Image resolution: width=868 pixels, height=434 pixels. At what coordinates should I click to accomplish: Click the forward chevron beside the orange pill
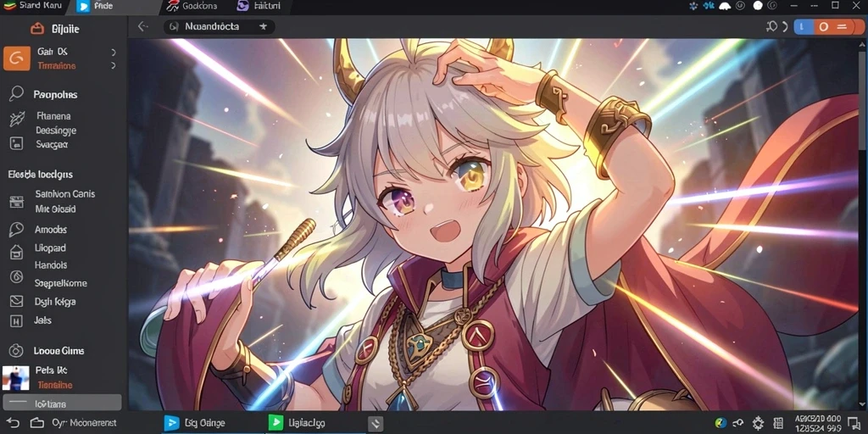pyautogui.click(x=785, y=26)
